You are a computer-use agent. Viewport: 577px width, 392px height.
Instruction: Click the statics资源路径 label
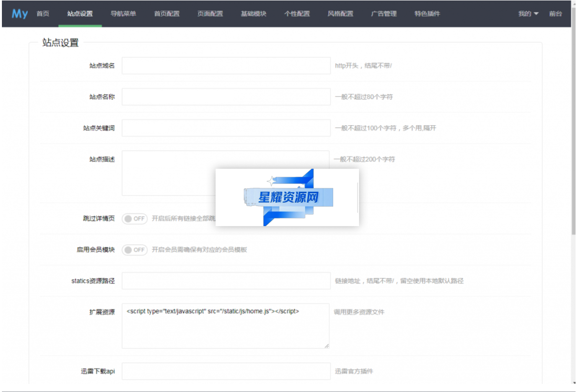click(93, 281)
